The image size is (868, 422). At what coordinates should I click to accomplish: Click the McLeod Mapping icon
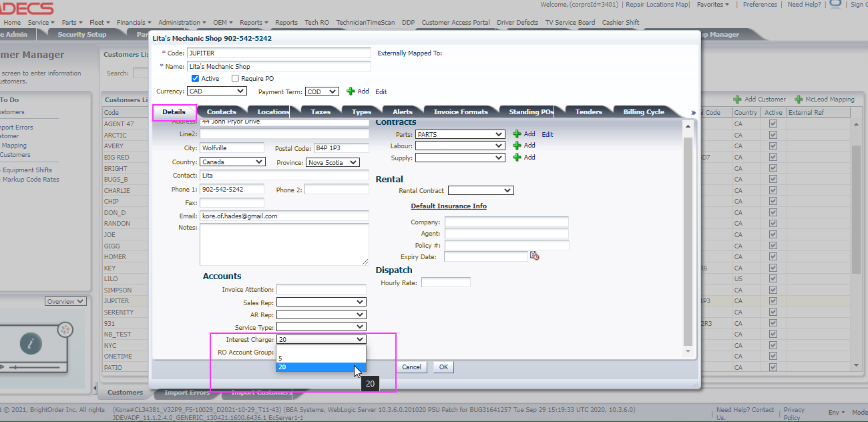coord(799,99)
